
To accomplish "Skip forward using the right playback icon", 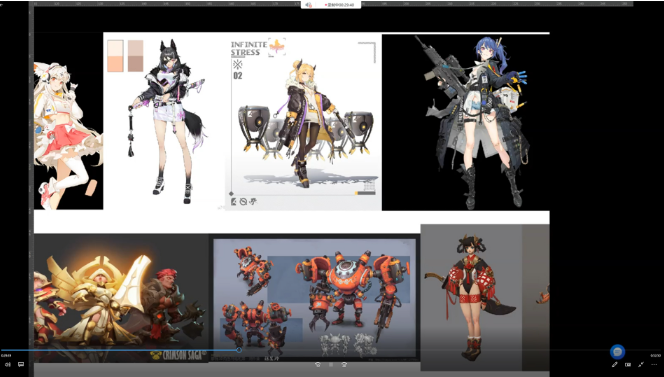I will click(344, 364).
